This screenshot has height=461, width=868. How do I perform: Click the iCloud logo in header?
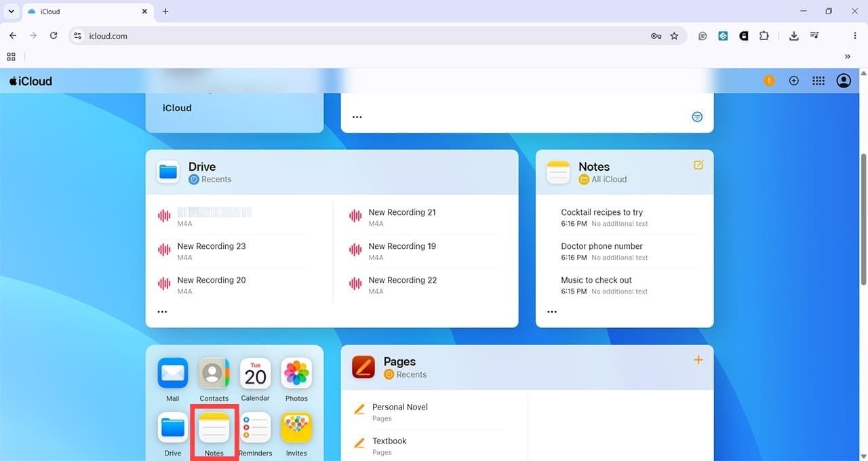31,81
